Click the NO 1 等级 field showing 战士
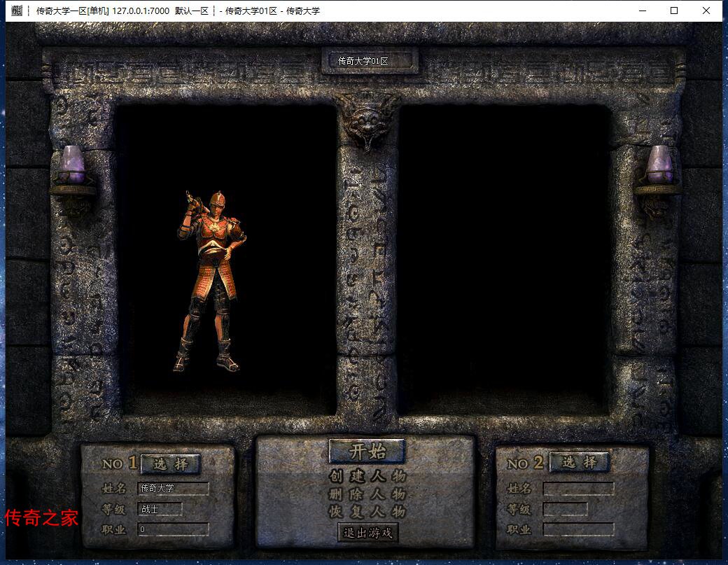This screenshot has width=728, height=565. tap(160, 509)
